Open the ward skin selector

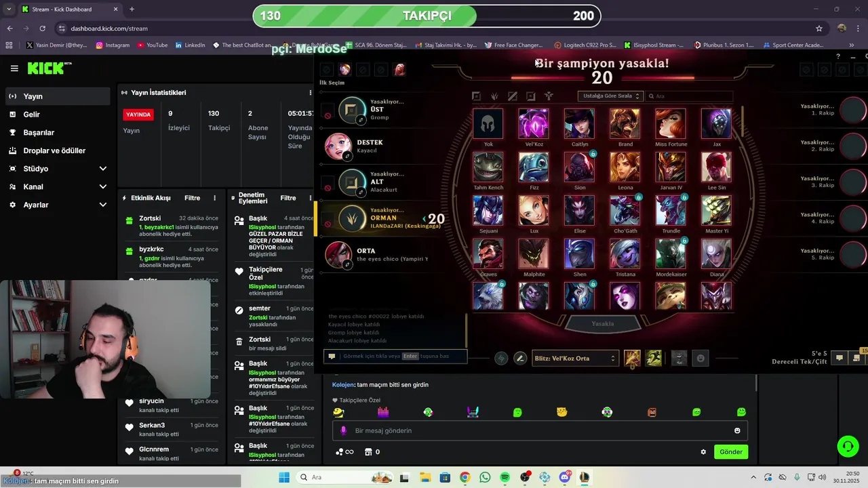click(679, 359)
